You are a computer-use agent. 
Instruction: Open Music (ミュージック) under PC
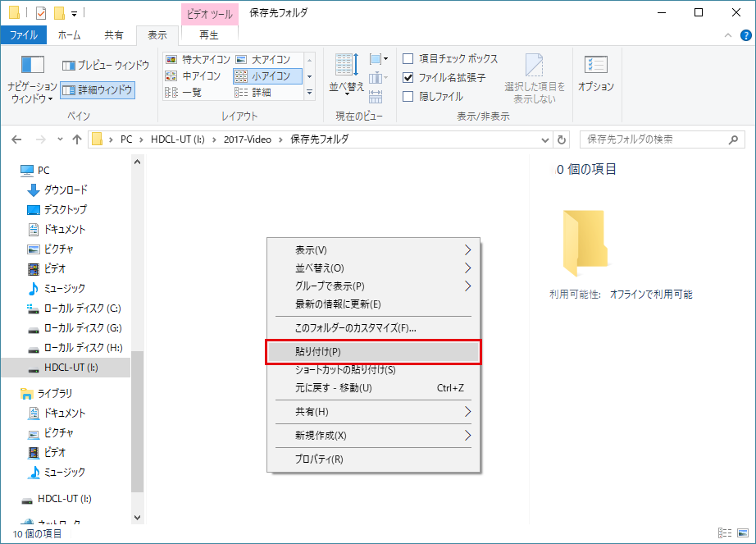pos(56,288)
